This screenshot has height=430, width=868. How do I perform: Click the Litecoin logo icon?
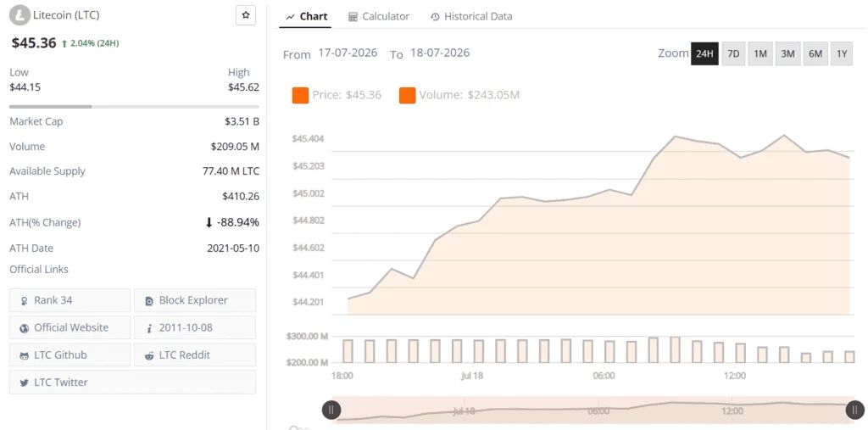[20, 15]
